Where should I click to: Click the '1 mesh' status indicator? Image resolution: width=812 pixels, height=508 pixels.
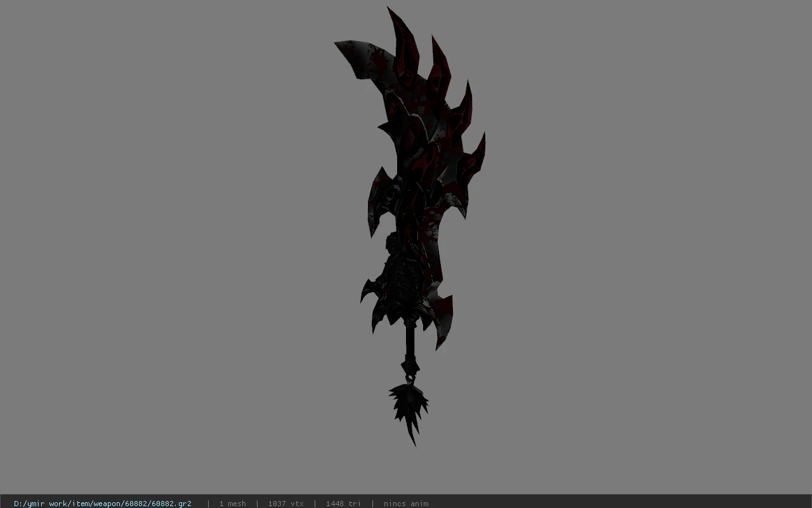coord(233,504)
